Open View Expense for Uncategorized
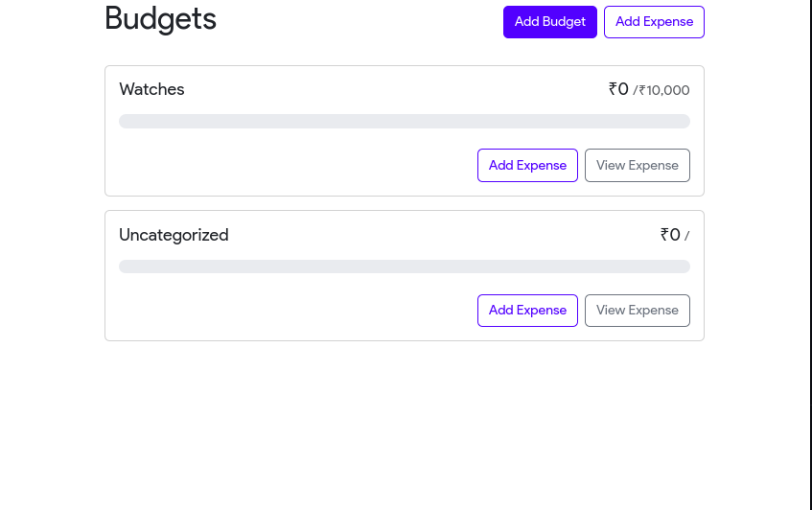Image resolution: width=812 pixels, height=510 pixels. pyautogui.click(x=637, y=311)
